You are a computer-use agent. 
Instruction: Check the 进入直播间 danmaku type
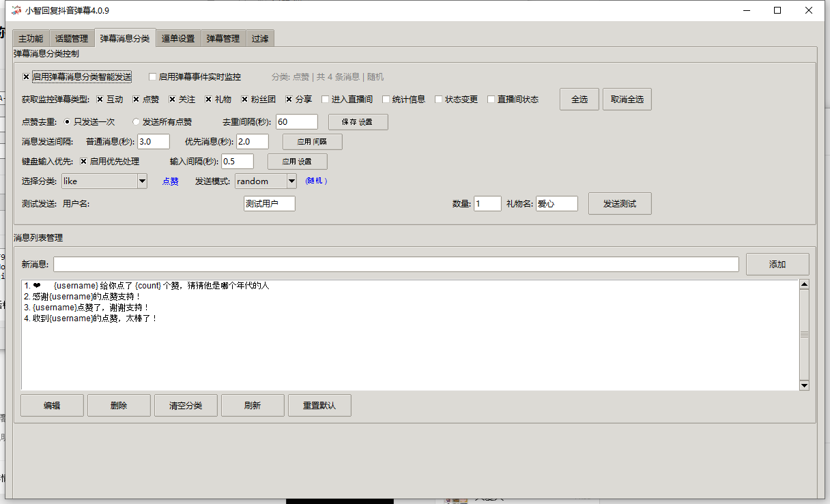point(326,98)
